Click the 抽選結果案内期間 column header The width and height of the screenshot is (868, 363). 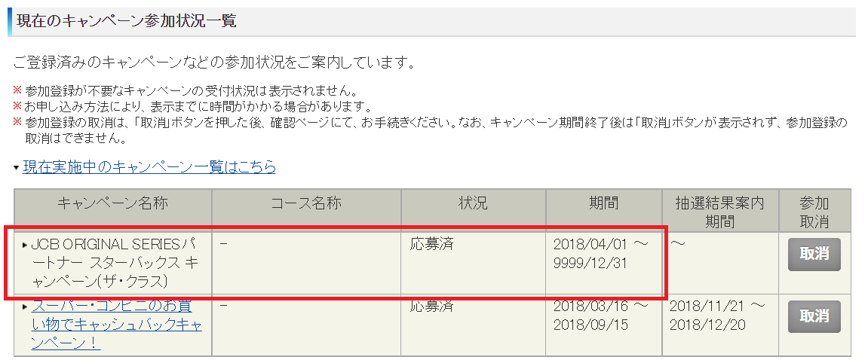(719, 212)
